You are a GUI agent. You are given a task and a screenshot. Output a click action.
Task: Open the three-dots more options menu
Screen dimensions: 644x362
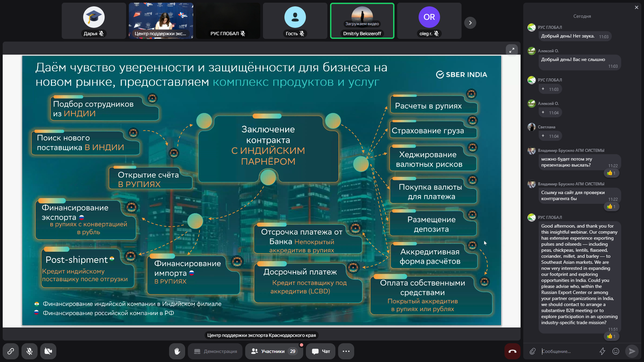click(x=346, y=351)
